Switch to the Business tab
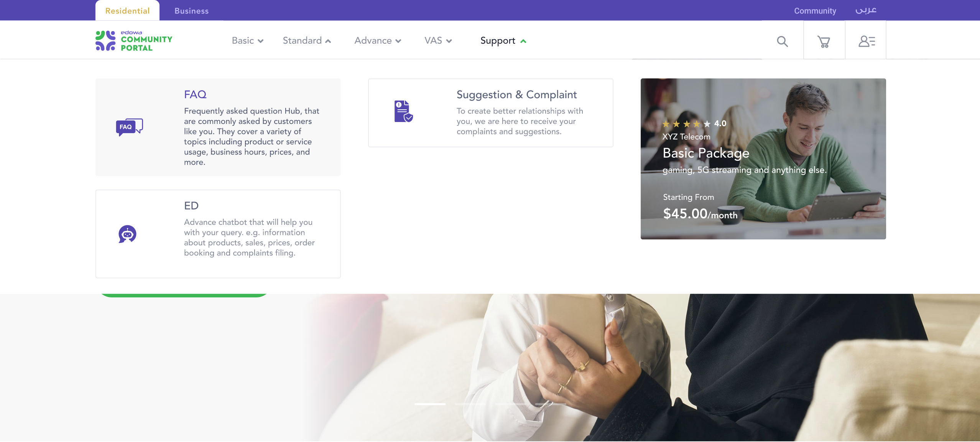Image resolution: width=980 pixels, height=442 pixels. tap(191, 11)
